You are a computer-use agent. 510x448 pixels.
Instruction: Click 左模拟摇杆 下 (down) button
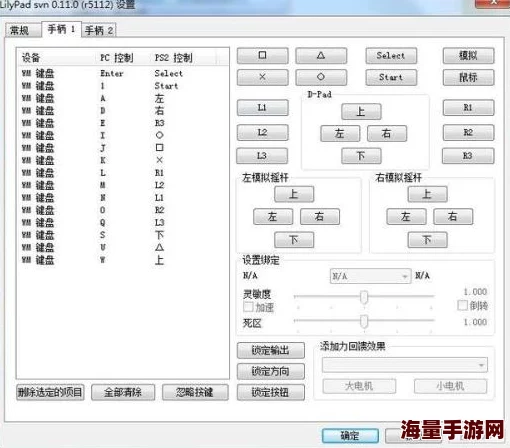(x=294, y=240)
